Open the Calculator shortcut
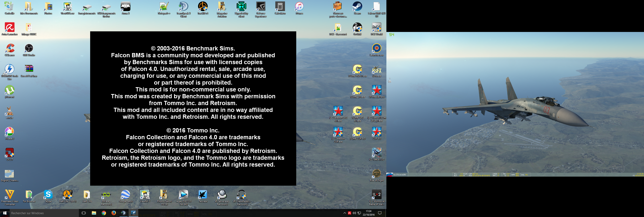This screenshot has width=644, height=217. (280, 8)
